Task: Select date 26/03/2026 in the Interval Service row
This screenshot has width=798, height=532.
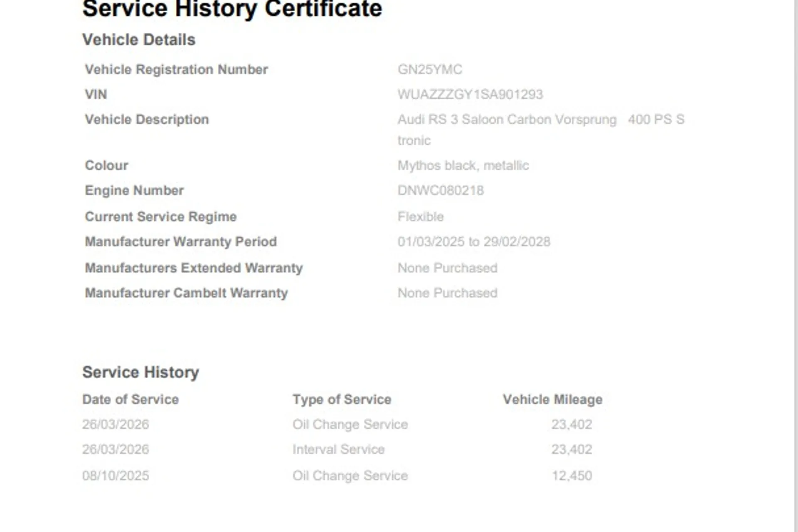Action: (x=116, y=449)
